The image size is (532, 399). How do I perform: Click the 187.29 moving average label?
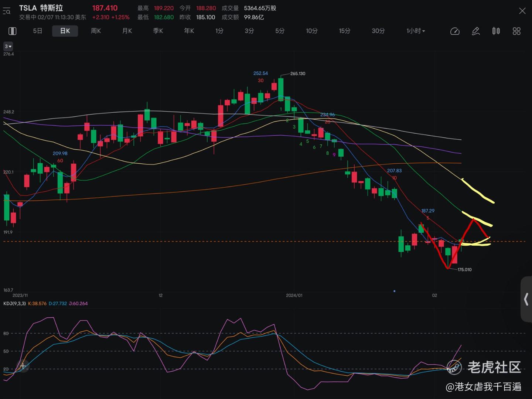pyautogui.click(x=428, y=211)
